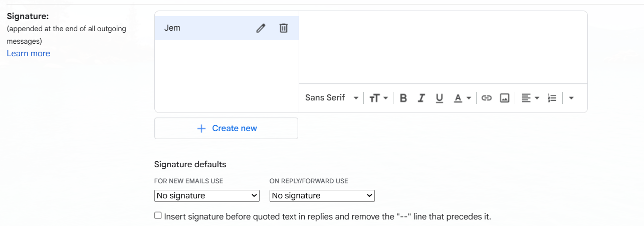This screenshot has height=226, width=644.
Task: Select the Jem signature entry
Action: point(227,28)
